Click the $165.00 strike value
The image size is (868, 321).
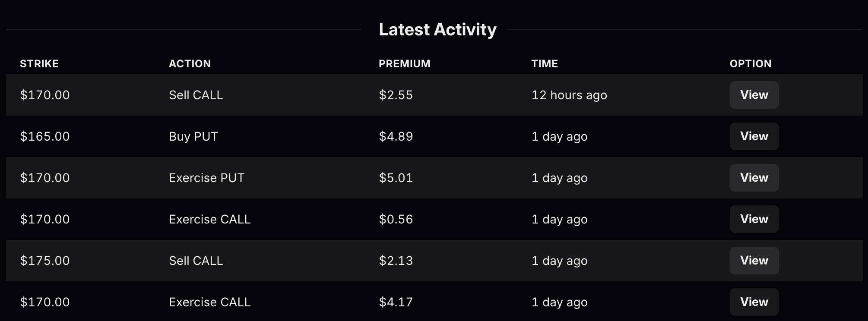[x=44, y=136]
